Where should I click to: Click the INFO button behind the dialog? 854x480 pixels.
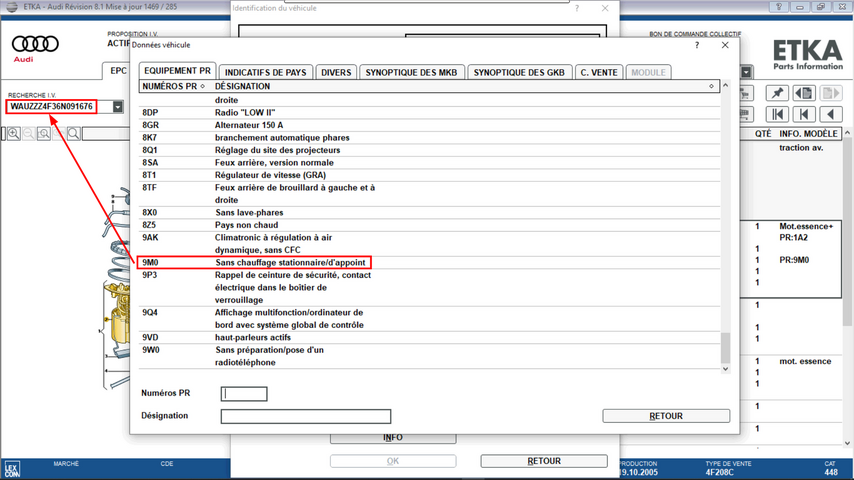click(393, 438)
